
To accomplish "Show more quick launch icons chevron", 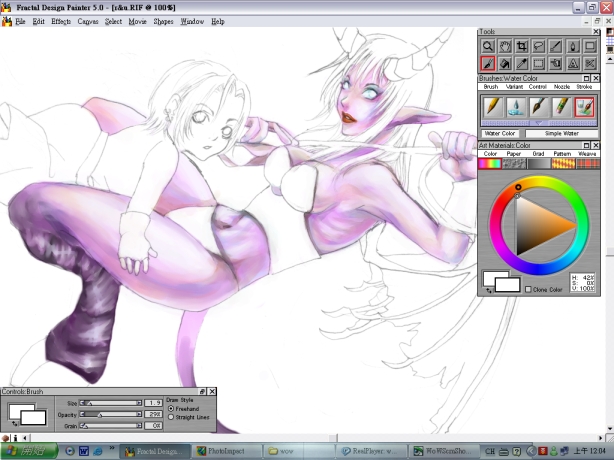I will [112, 447].
